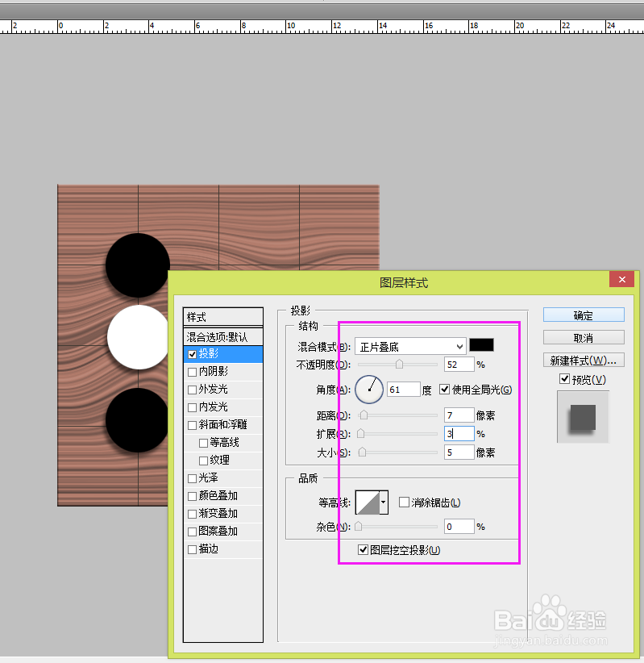Toggle 图层挖空投影(U) checkbox
The width and height of the screenshot is (644, 663).
click(363, 550)
